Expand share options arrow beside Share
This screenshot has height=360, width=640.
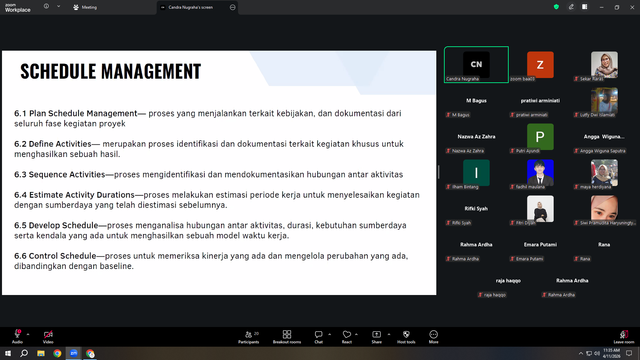[389, 334]
